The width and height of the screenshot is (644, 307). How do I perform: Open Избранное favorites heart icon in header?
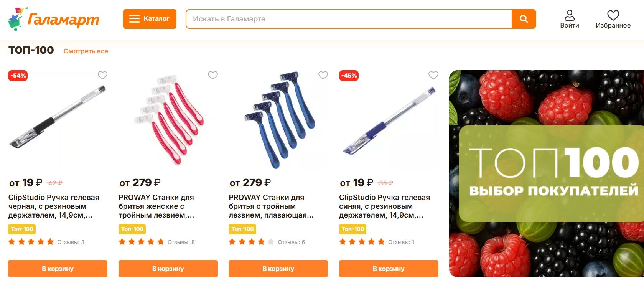(x=613, y=16)
